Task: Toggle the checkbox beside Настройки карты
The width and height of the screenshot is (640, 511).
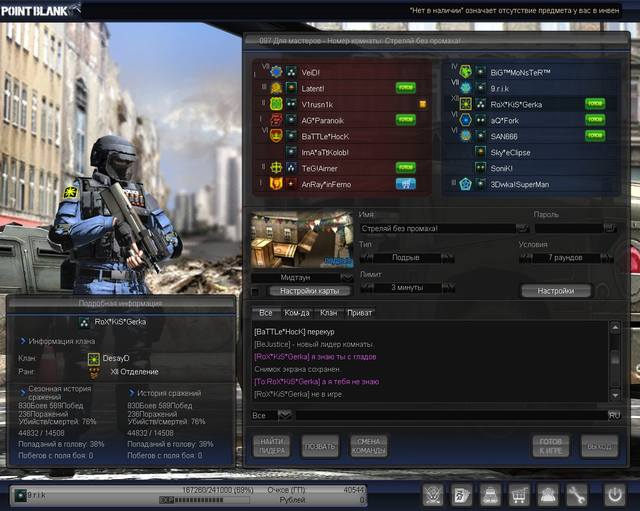Action: pos(256,291)
